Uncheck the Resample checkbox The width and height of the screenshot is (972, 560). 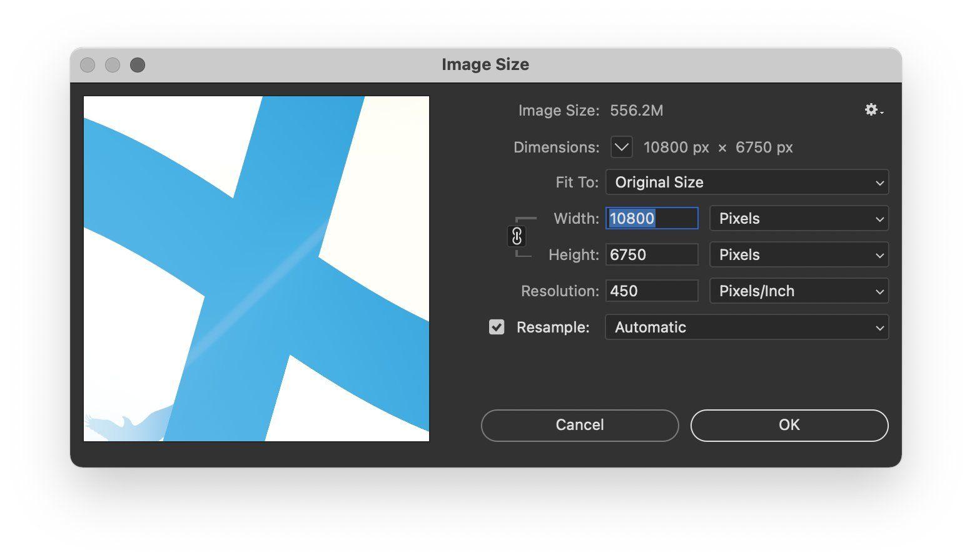(x=497, y=327)
